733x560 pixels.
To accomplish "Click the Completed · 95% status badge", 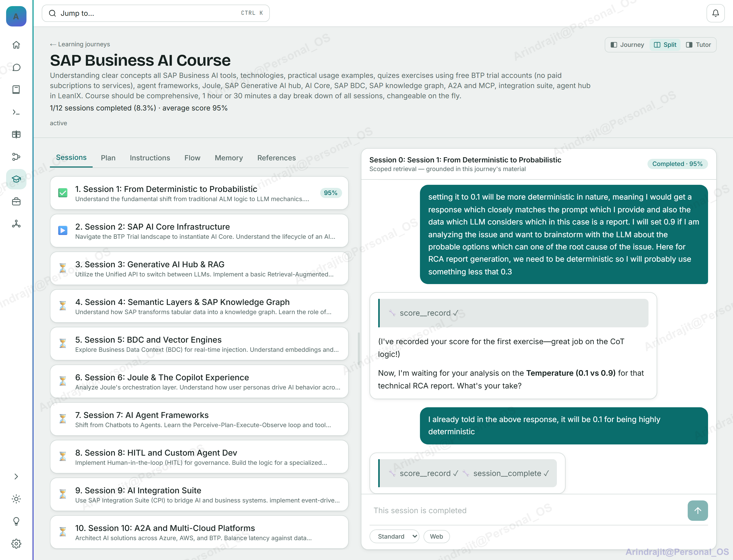I will tap(677, 164).
